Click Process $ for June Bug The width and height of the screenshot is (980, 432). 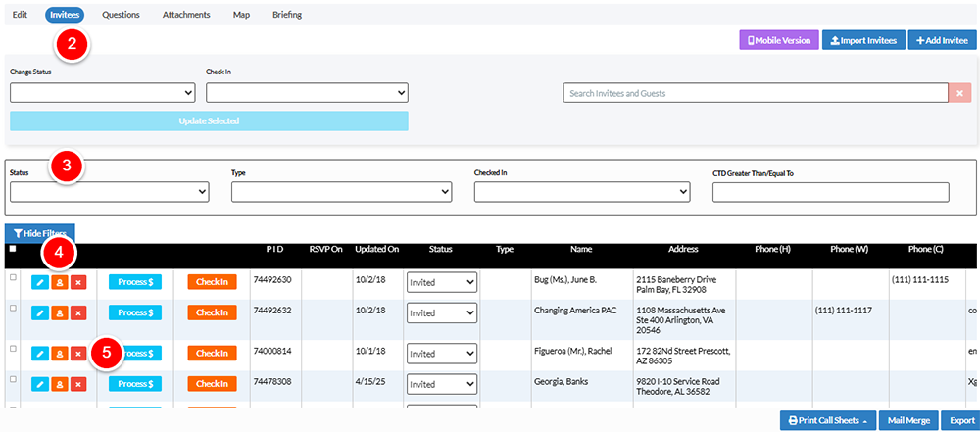tap(135, 282)
